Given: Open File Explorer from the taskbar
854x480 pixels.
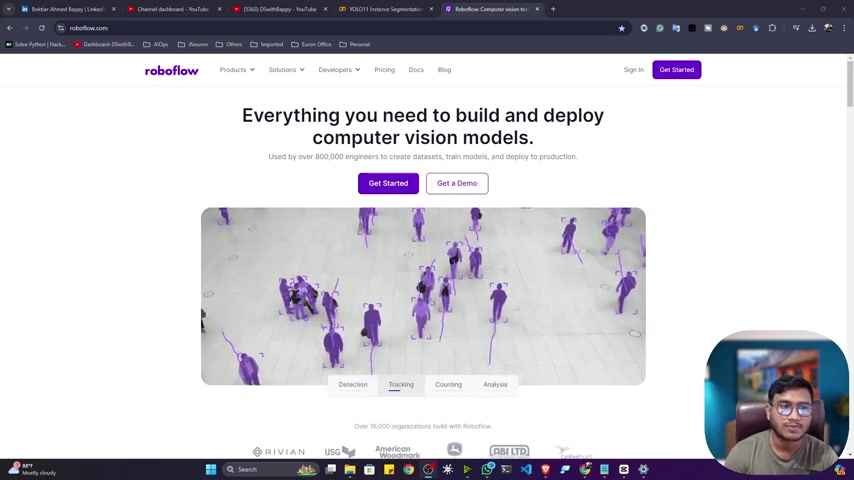Looking at the screenshot, I should 350,469.
